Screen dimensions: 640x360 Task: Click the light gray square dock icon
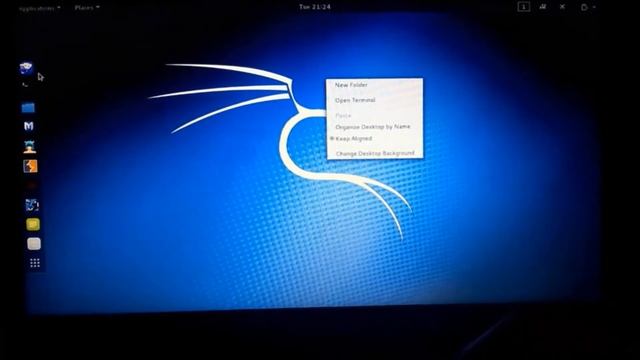pyautogui.click(x=34, y=244)
